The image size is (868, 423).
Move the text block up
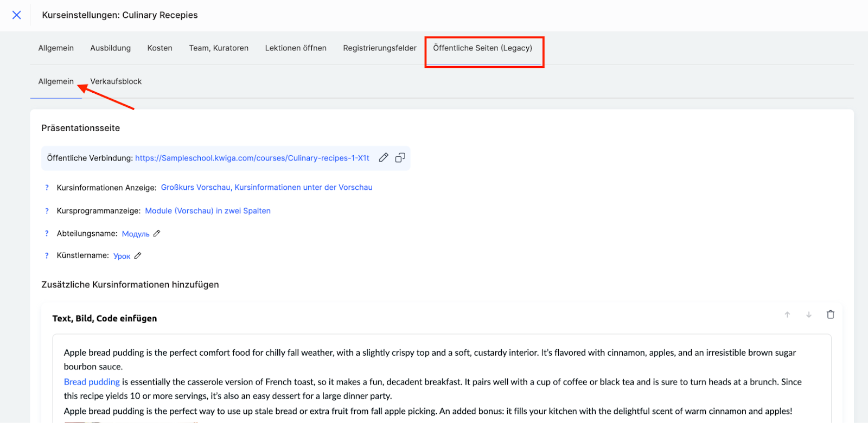[787, 315]
